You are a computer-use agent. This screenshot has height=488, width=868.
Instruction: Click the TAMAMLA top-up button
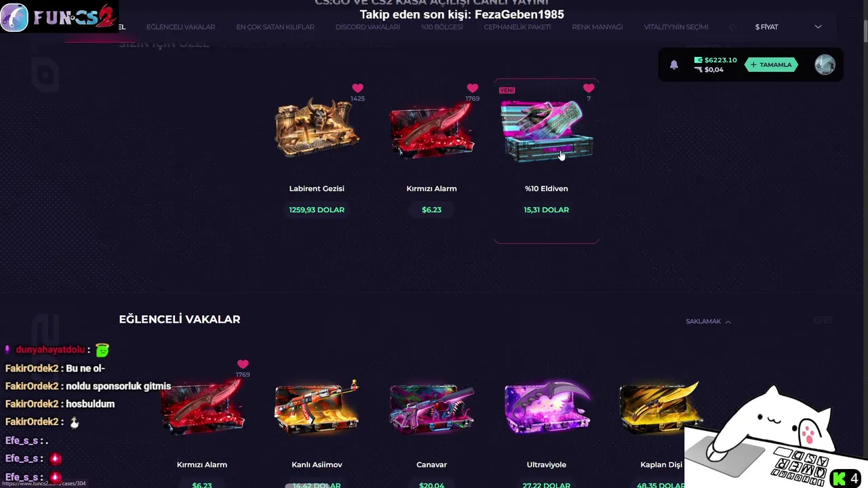pyautogui.click(x=771, y=65)
